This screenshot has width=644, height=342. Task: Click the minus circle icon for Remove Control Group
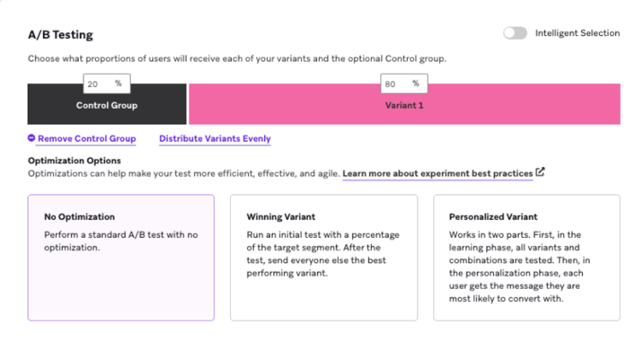pyautogui.click(x=31, y=138)
